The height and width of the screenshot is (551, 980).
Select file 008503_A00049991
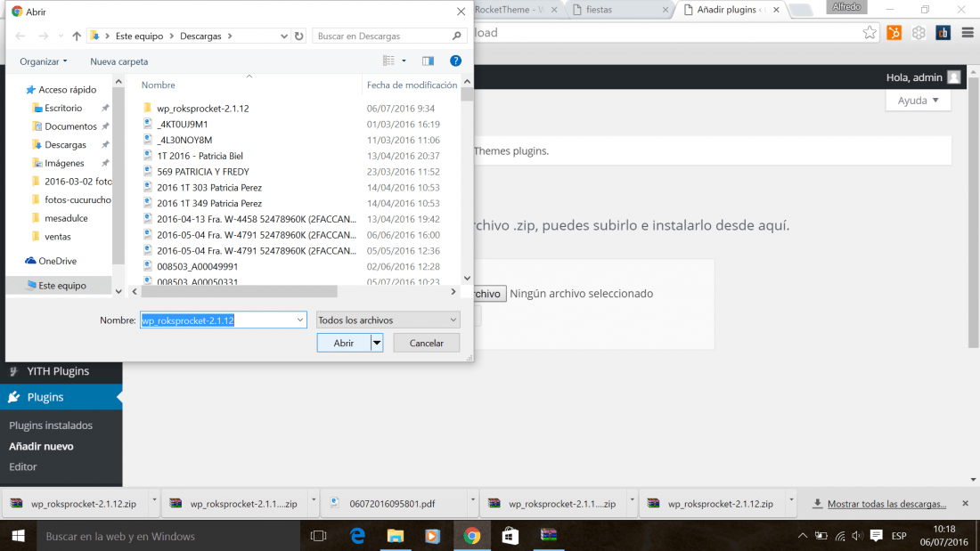pyautogui.click(x=198, y=267)
